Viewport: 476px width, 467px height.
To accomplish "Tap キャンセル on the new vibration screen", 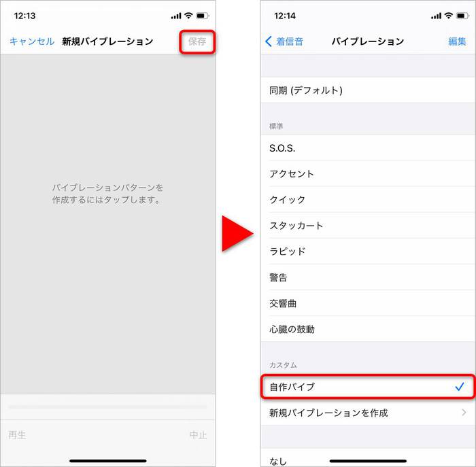I will [x=32, y=41].
